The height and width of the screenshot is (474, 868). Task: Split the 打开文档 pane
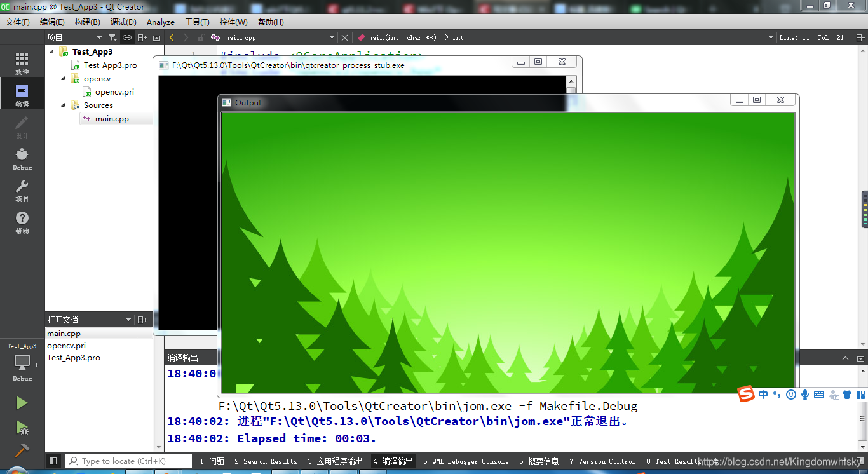[x=142, y=320]
